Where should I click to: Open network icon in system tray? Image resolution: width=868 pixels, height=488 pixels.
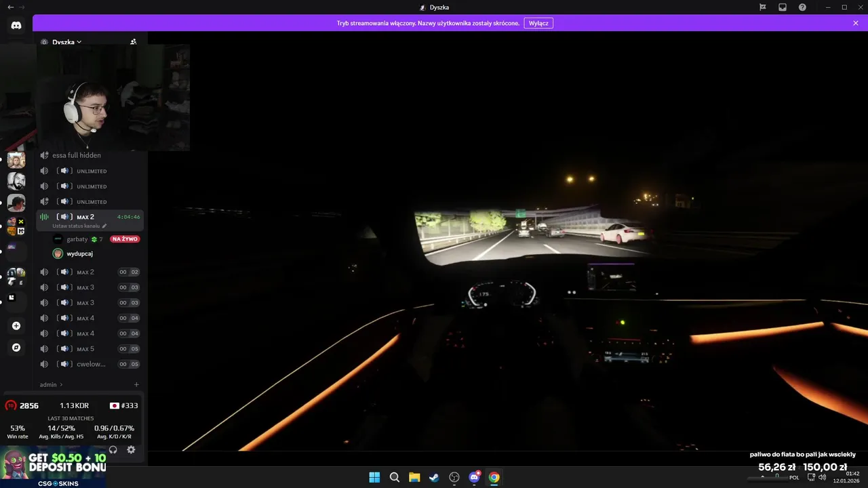click(x=812, y=477)
